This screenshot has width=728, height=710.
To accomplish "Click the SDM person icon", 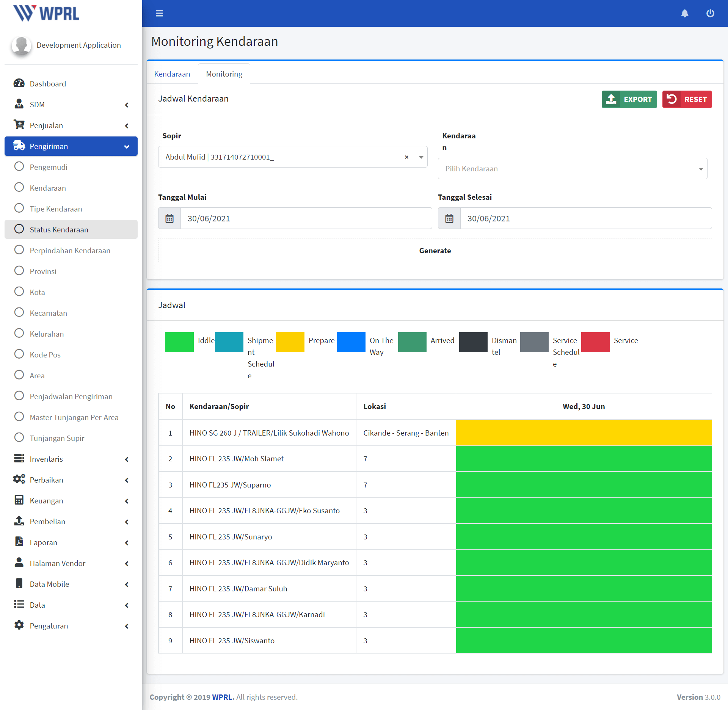I will click(x=19, y=104).
